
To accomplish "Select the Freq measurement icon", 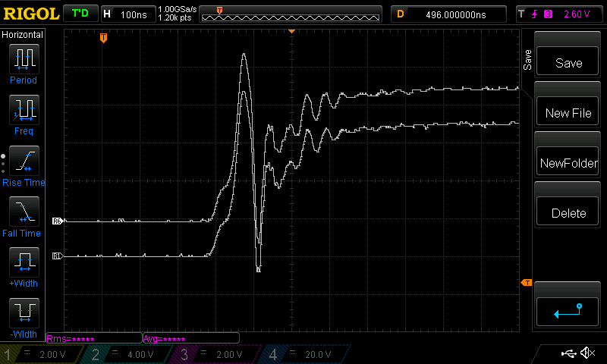I will pos(24,110).
